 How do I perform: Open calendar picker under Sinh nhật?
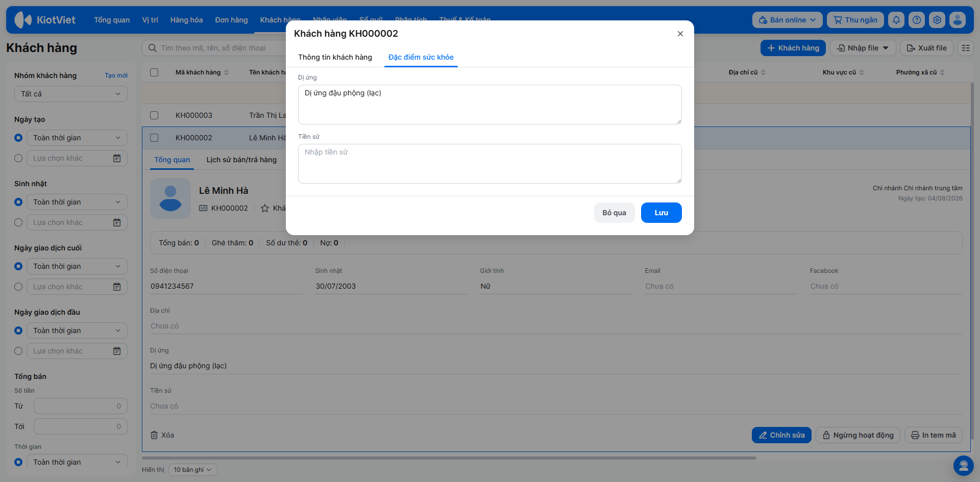117,222
